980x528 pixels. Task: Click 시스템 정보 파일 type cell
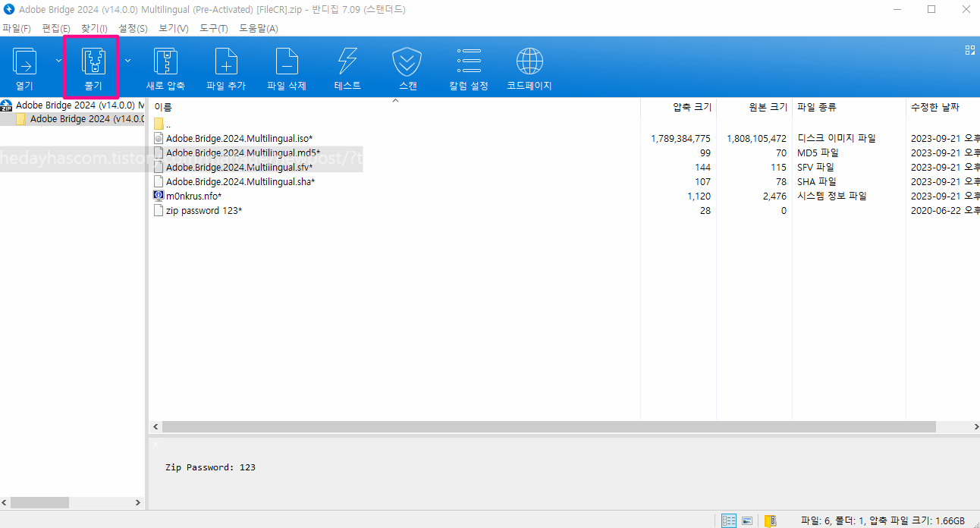(831, 196)
